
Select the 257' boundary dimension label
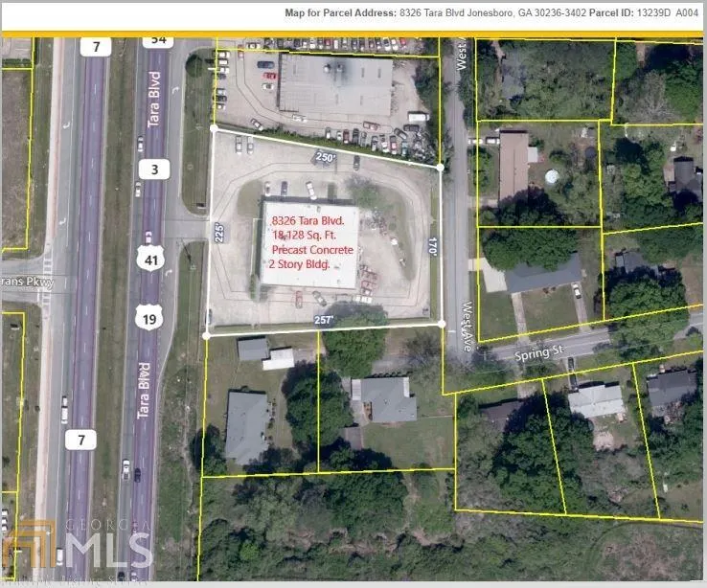click(325, 320)
